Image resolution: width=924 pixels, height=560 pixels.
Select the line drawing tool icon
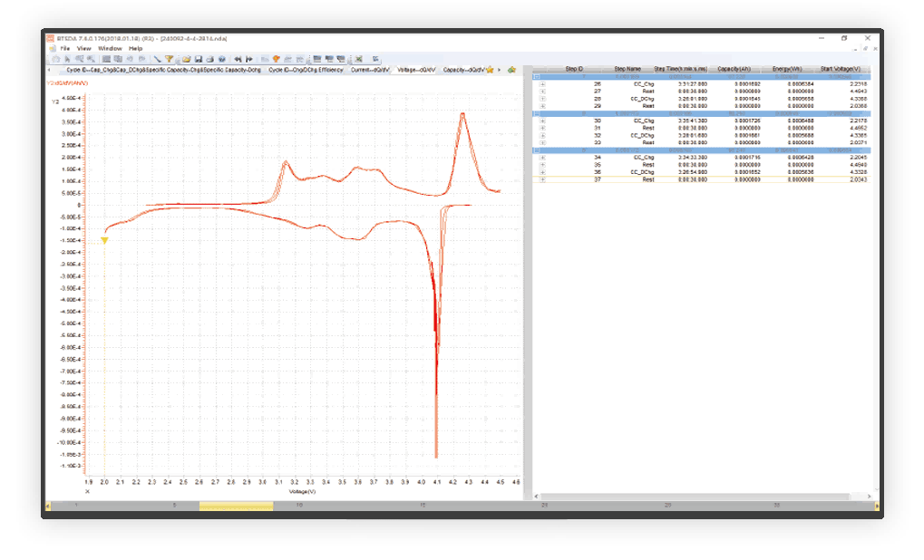(158, 59)
